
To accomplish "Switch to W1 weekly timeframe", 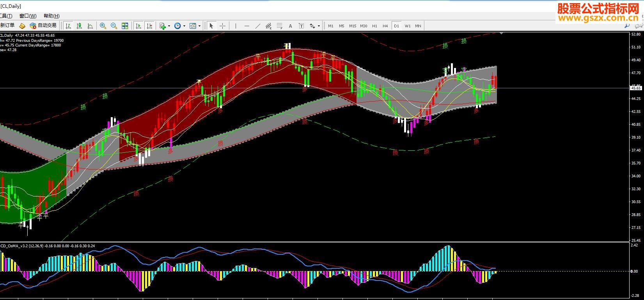I will (x=408, y=26).
